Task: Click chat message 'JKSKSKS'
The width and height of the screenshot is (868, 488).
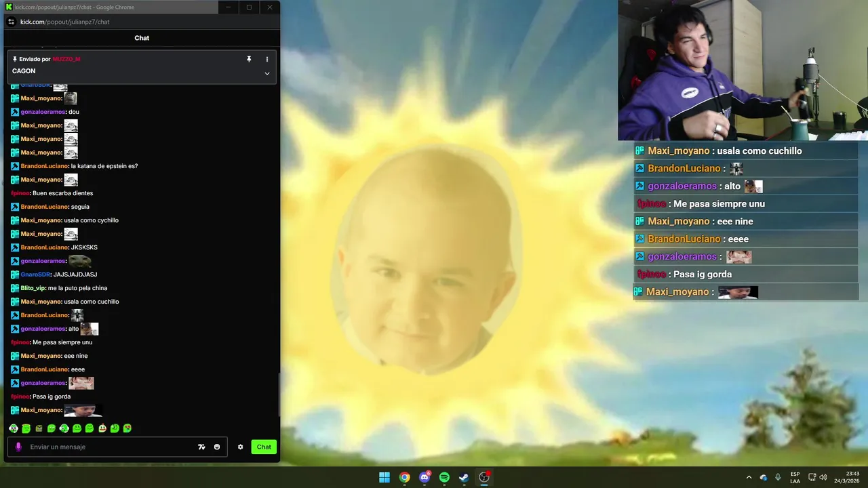Action: (x=85, y=247)
